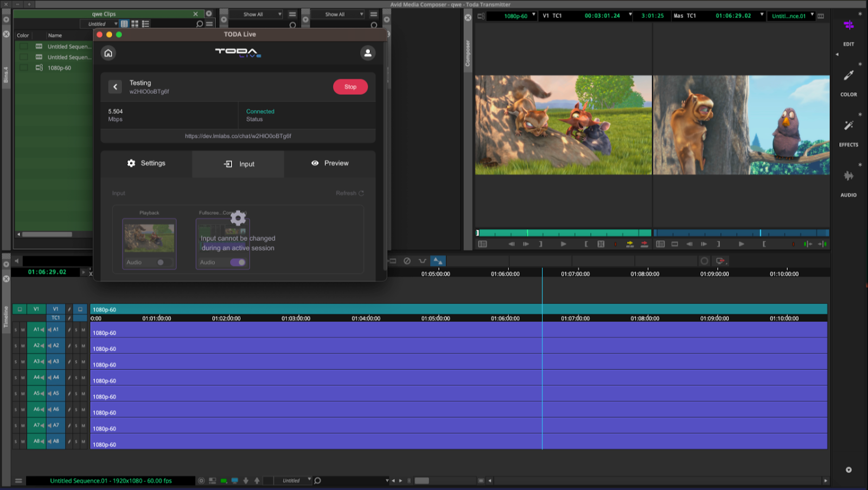Screen dimensions: 868x490
Task: Open the Color workspace
Action: pos(848,82)
